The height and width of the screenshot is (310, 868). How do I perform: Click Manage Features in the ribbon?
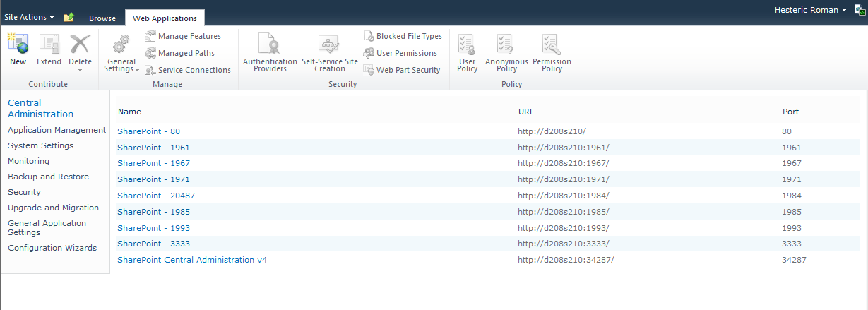(183, 36)
